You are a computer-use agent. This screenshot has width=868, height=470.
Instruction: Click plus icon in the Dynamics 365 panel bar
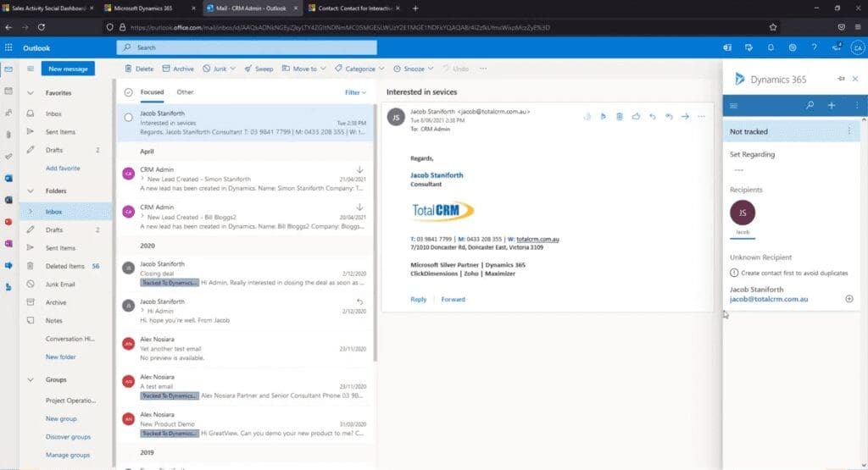click(x=832, y=105)
